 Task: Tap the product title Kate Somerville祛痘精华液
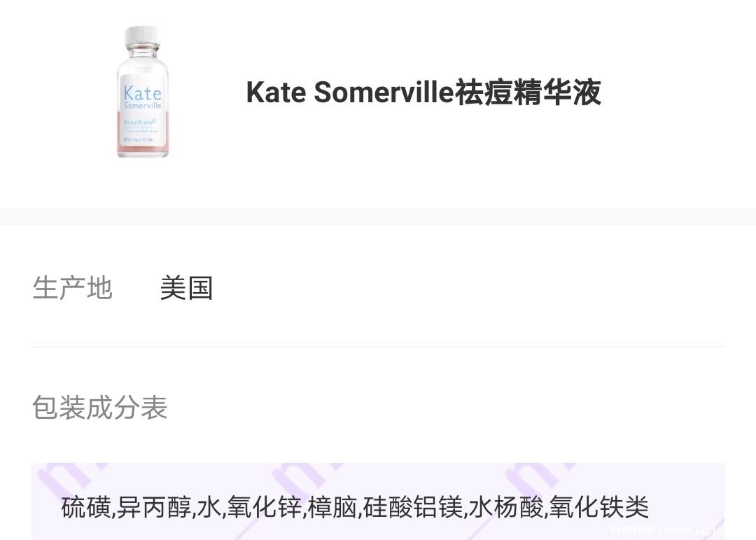click(x=423, y=92)
